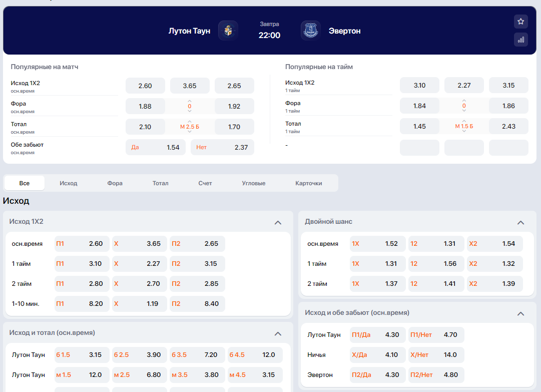Viewport: 541px width, 392px height.
Task: Collapse the Исход 1Х2 section
Action: click(278, 222)
